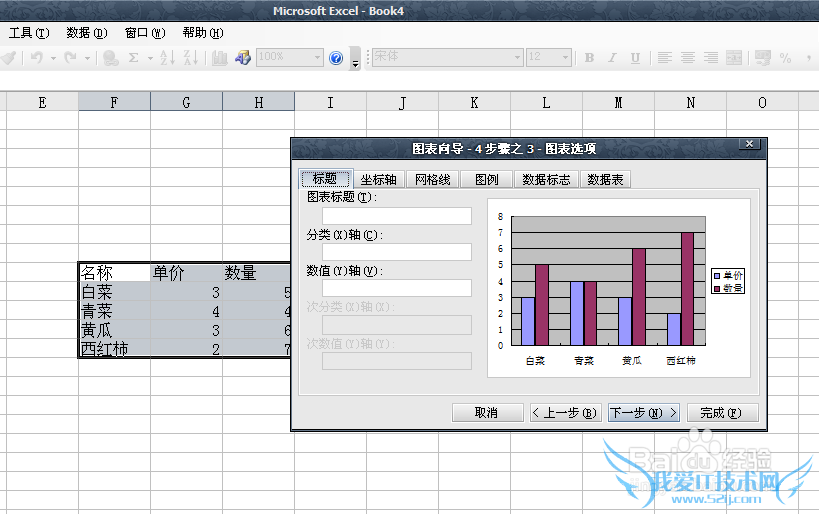
Task: Click the 图表标题(T) input field
Action: (x=397, y=216)
